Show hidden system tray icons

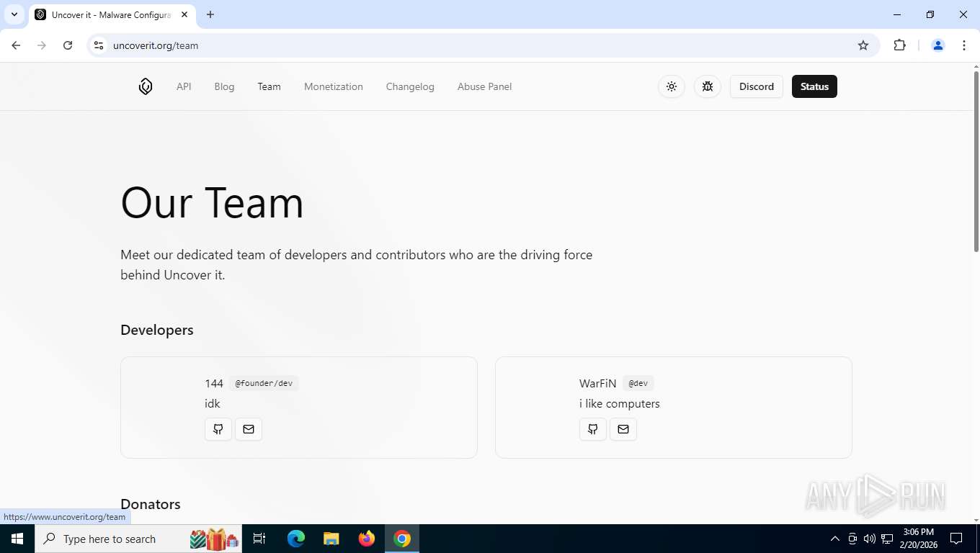pos(835,539)
